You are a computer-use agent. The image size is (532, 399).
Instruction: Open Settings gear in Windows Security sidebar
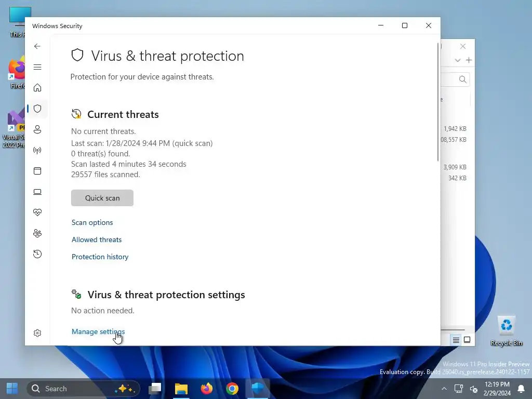coord(37,333)
